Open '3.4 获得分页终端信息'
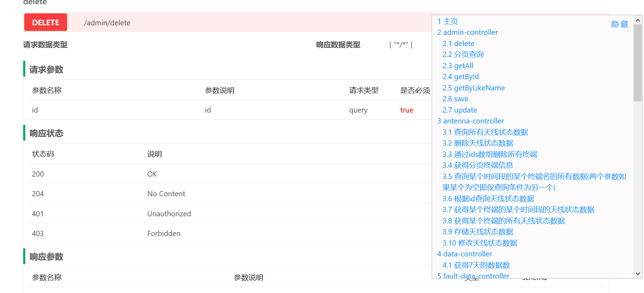Viewport: 644px width, 293px height. click(478, 165)
